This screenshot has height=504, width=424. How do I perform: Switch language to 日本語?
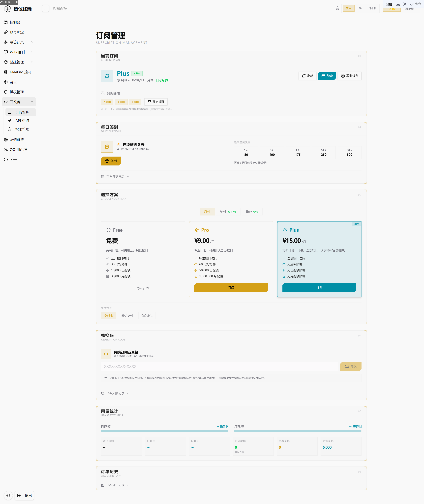click(x=372, y=8)
